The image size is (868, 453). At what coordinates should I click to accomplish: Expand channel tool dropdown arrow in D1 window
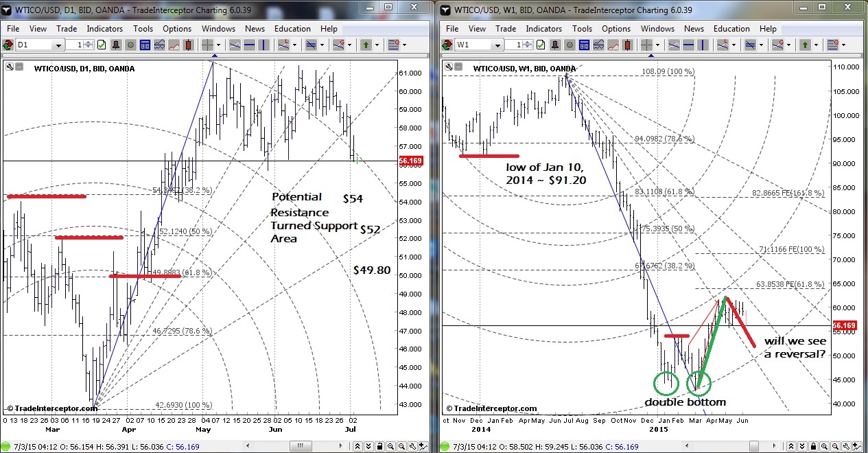[x=322, y=45]
